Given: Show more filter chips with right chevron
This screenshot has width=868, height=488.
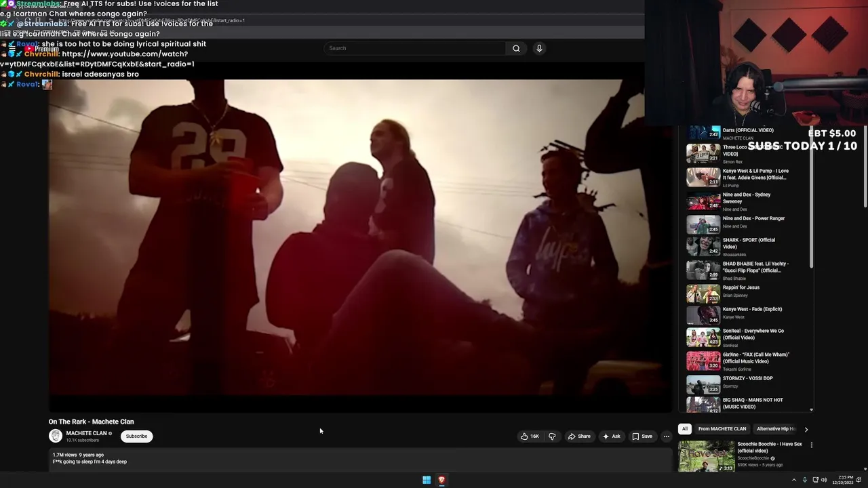Looking at the screenshot, I should click(x=806, y=429).
